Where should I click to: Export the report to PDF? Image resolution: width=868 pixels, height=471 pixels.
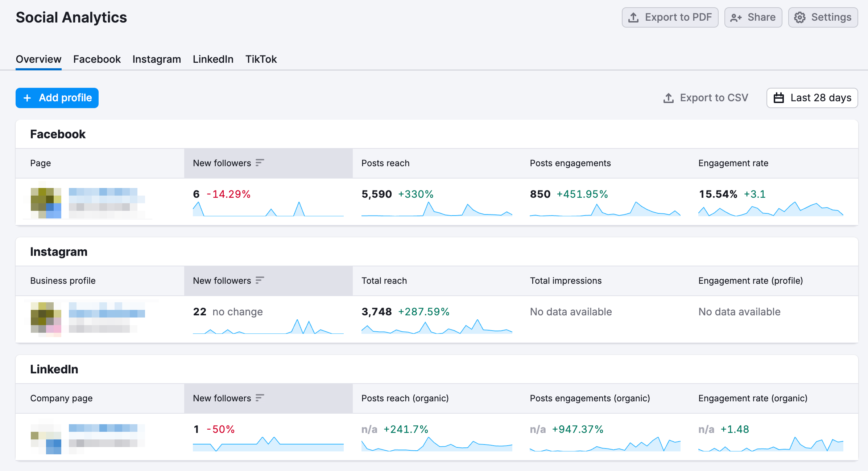point(670,17)
